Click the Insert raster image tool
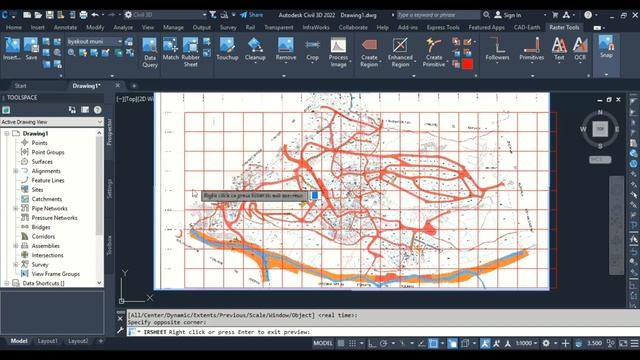The width and height of the screenshot is (640, 360). (12, 49)
